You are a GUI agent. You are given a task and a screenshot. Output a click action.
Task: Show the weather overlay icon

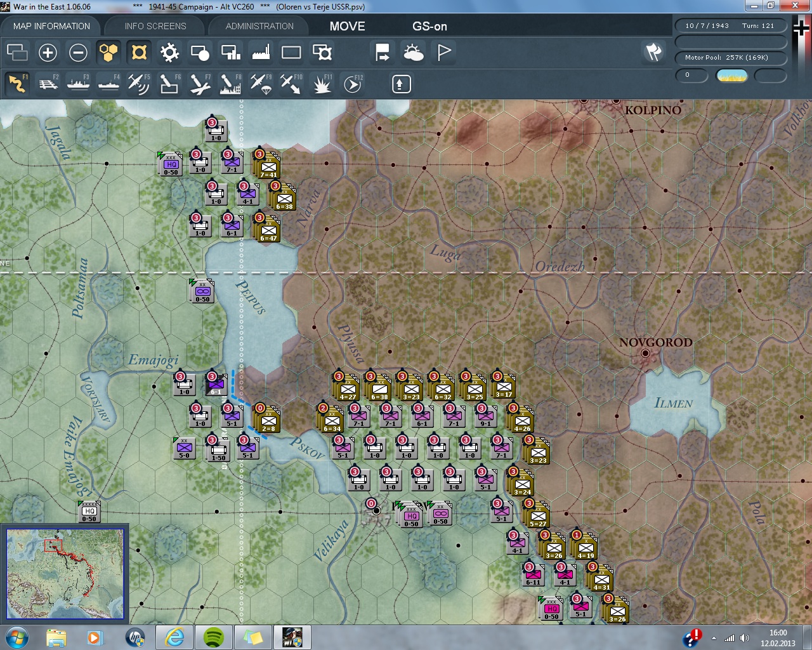413,53
